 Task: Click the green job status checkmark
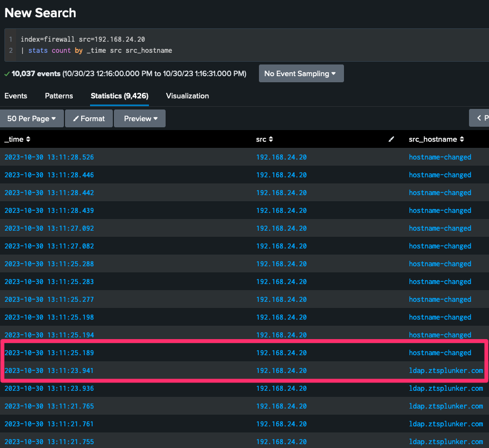coord(7,73)
